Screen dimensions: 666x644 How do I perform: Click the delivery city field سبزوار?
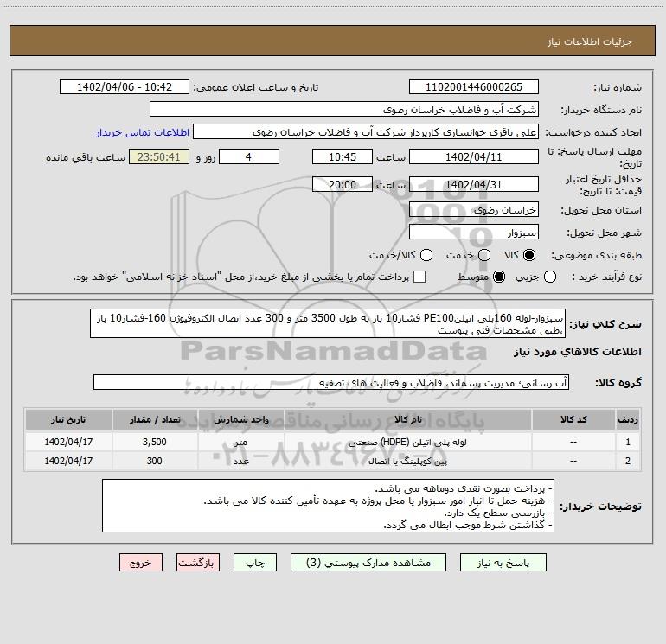[x=474, y=233]
